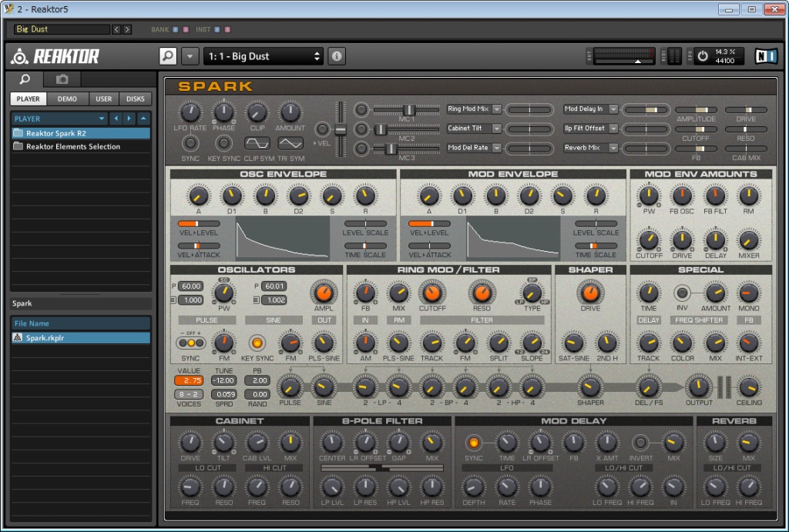Toggle the round button left of MC3 slider

[361, 149]
